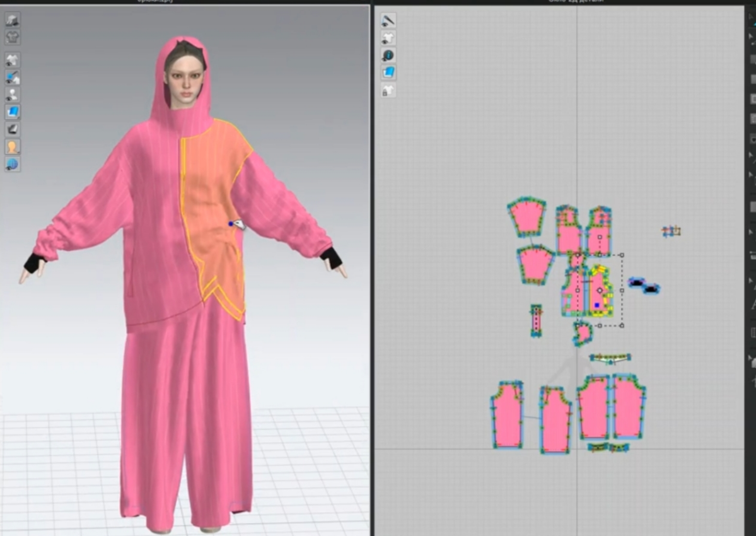The width and height of the screenshot is (756, 536).
Task: Click the outlined shirt icon in 3D toolbar
Action: (13, 37)
